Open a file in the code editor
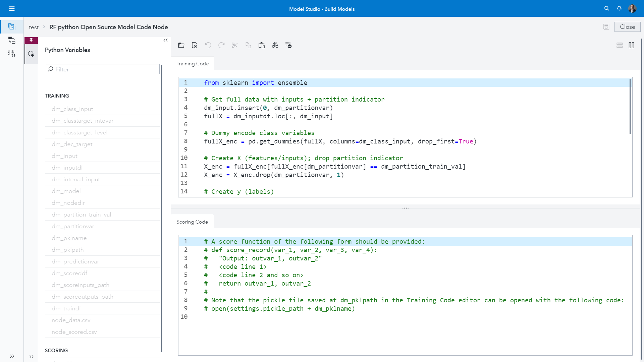Image resolution: width=644 pixels, height=362 pixels. (181, 45)
